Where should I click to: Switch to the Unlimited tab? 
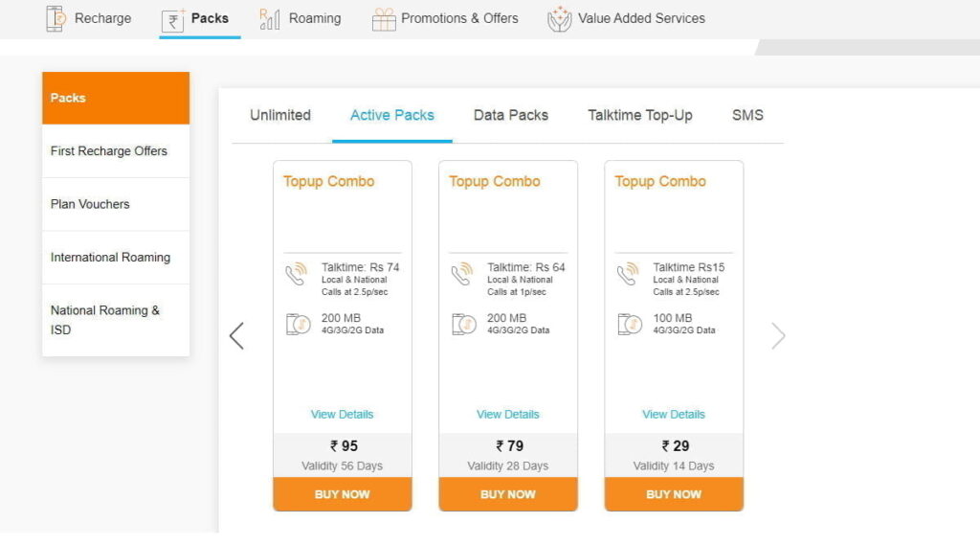coord(280,115)
